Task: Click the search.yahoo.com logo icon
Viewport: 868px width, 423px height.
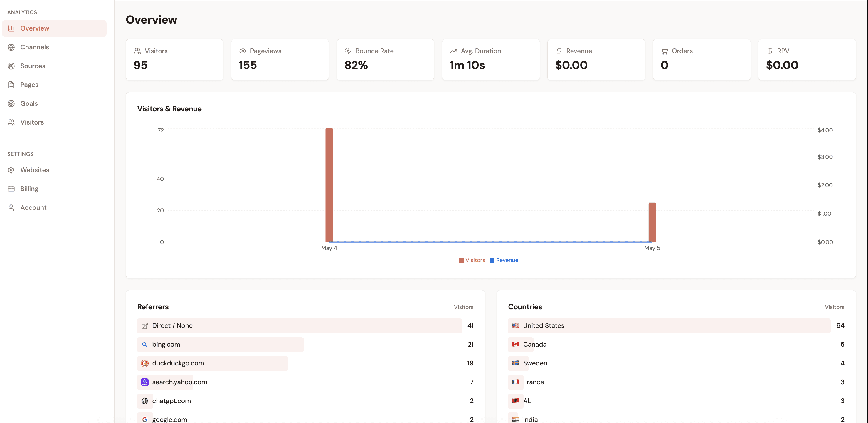Action: pos(144,382)
